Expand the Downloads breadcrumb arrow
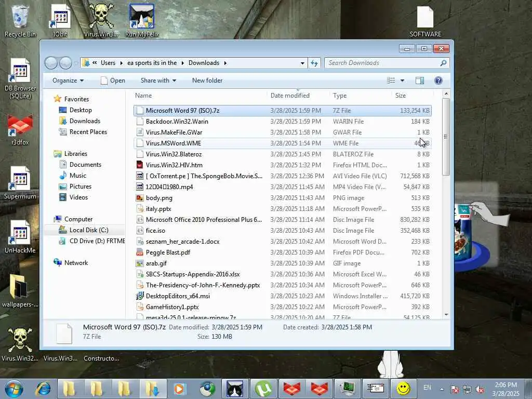 tap(225, 63)
